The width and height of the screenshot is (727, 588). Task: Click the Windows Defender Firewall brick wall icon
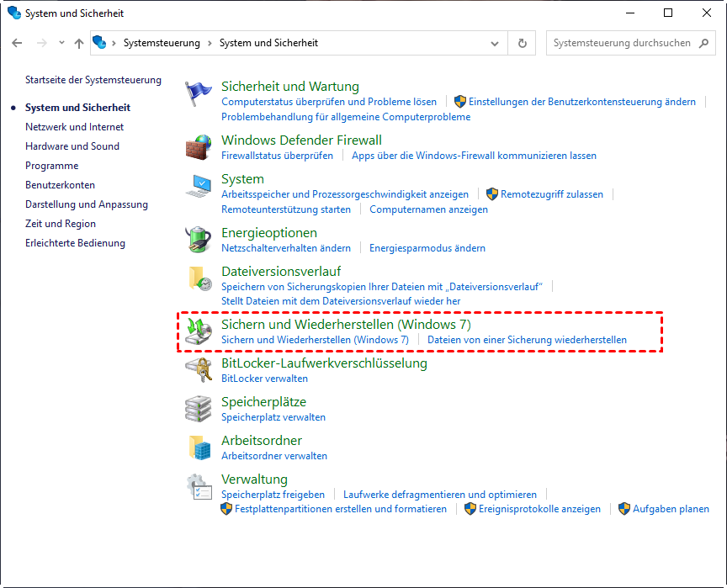pyautogui.click(x=199, y=147)
